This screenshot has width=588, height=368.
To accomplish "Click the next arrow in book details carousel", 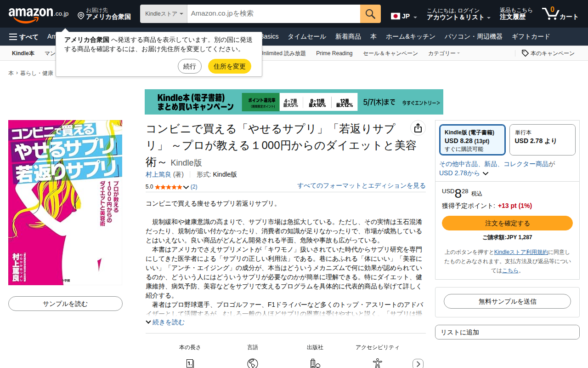I will [x=418, y=363].
